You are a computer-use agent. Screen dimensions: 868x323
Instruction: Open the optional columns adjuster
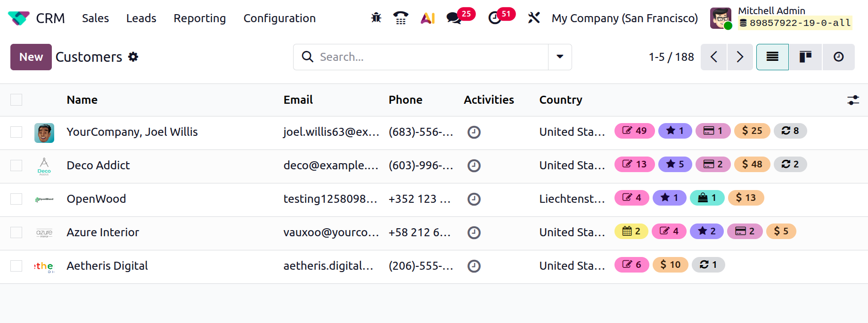(x=853, y=100)
